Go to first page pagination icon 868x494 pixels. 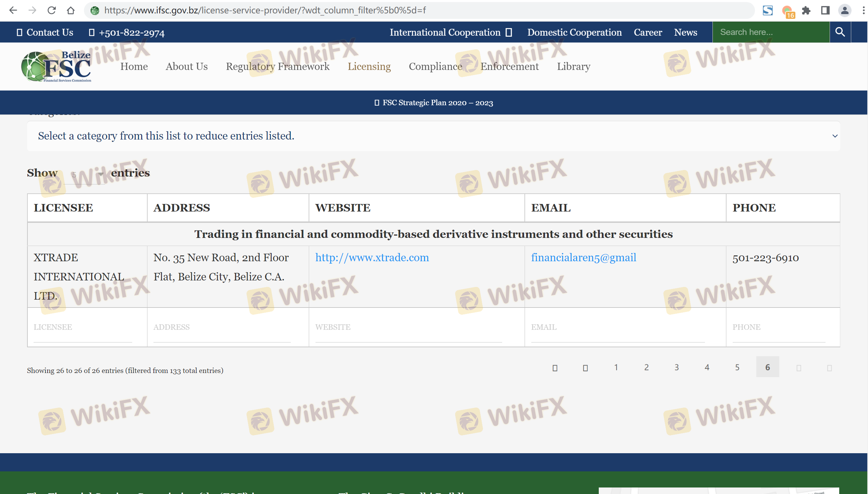(x=555, y=368)
